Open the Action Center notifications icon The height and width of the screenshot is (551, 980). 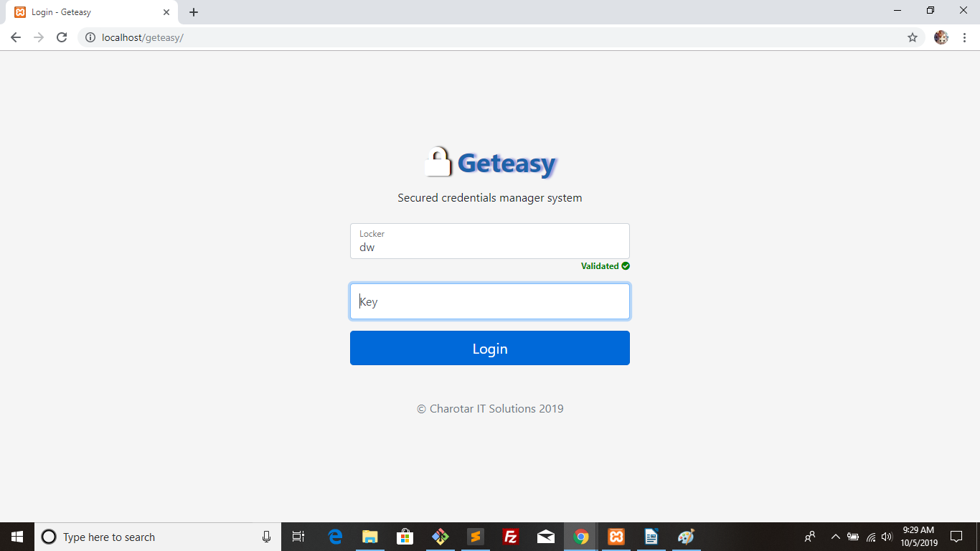pos(956,537)
